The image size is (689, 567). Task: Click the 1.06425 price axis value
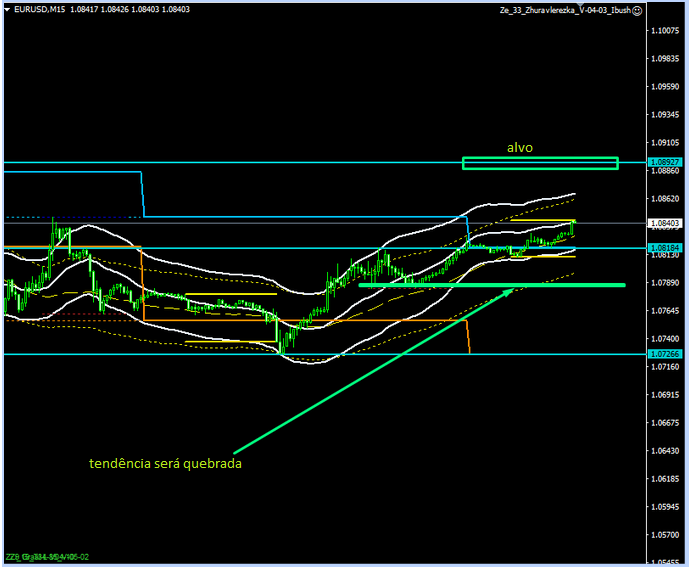(x=665, y=451)
